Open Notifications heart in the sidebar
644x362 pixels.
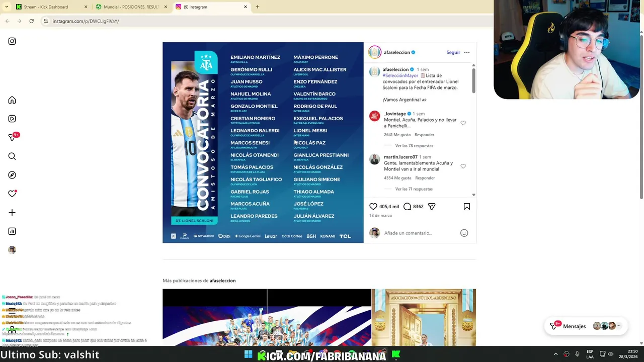click(x=12, y=194)
